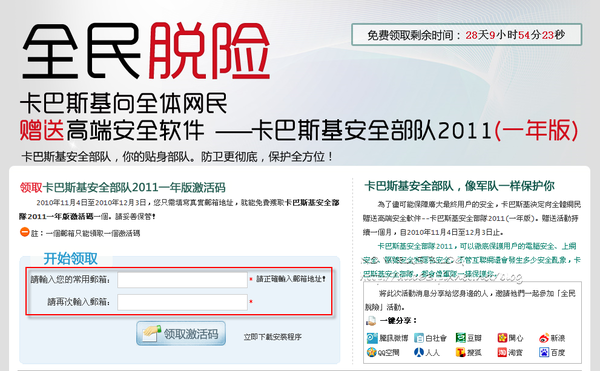Click the 开始领取 heading
The image size is (600, 371).
70,259
